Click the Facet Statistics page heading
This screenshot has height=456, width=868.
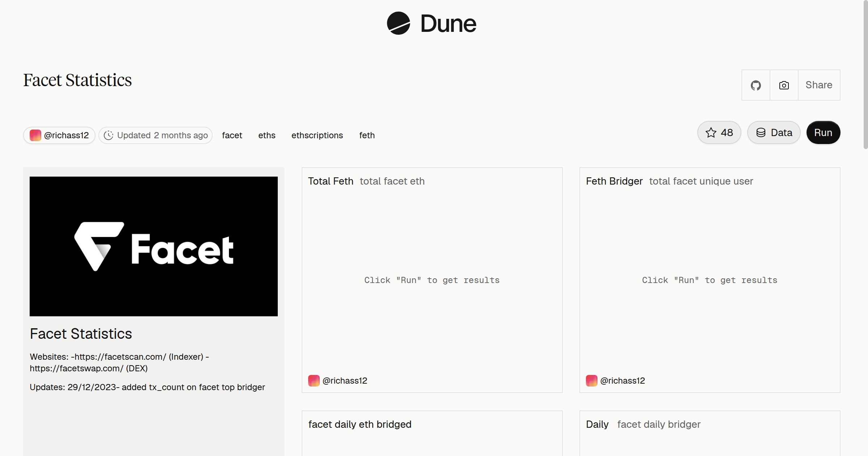click(x=77, y=80)
